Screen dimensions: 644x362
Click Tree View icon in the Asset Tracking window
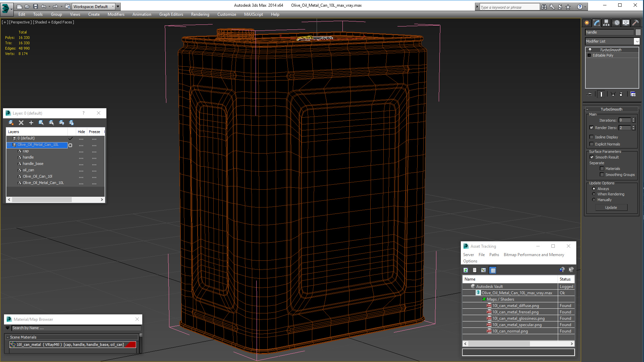pos(483,270)
